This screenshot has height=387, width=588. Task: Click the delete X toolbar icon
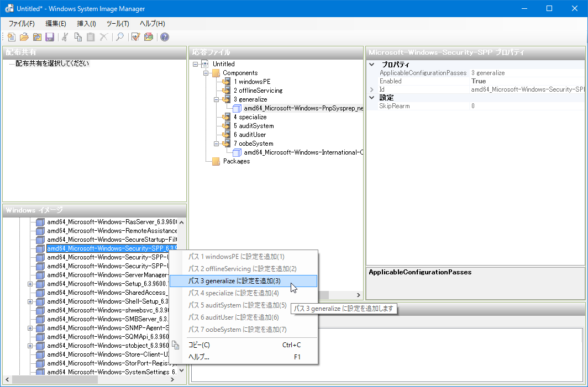click(103, 37)
